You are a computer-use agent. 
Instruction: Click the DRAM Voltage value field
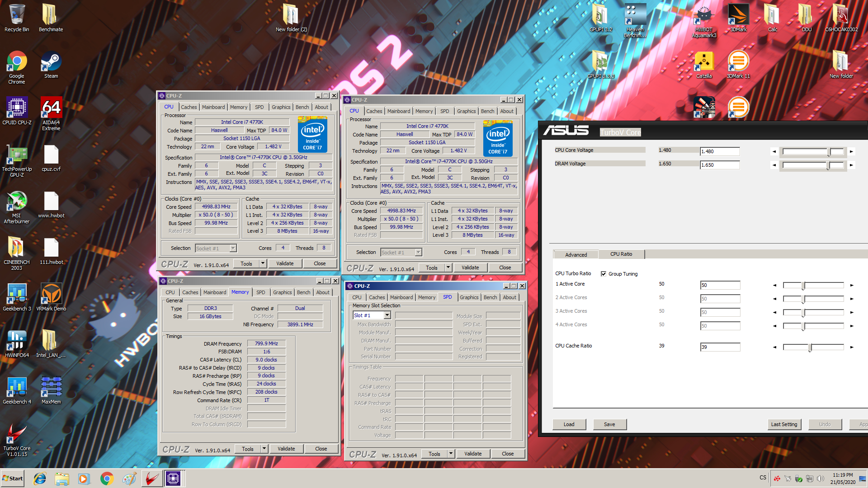[x=720, y=165]
